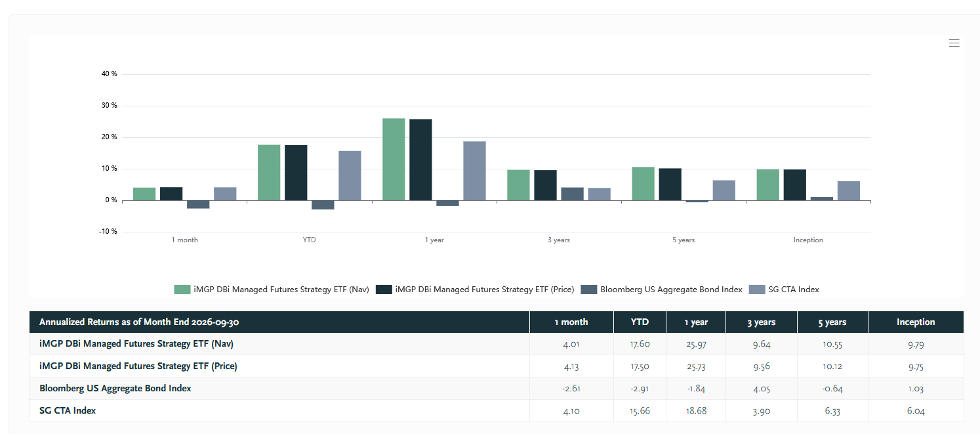Image resolution: width=980 pixels, height=434 pixels.
Task: Click the 40 % y-axis label
Action: pos(110,74)
